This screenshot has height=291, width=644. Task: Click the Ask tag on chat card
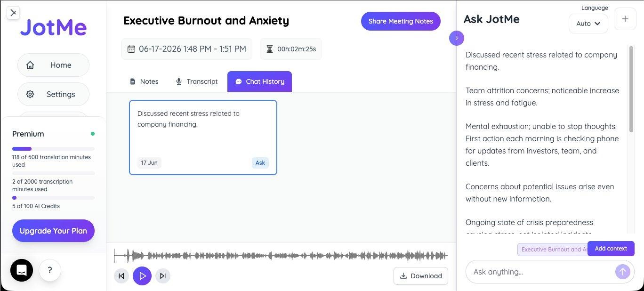260,163
